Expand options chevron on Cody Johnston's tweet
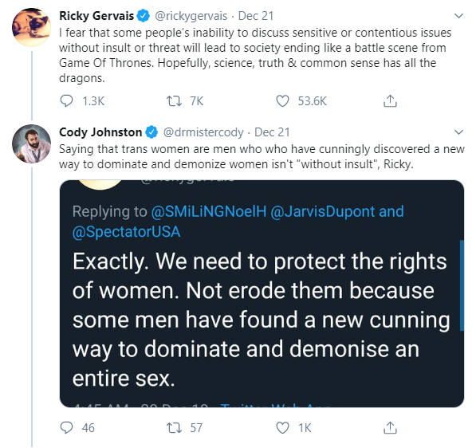The width and height of the screenshot is (476, 448). click(x=458, y=132)
